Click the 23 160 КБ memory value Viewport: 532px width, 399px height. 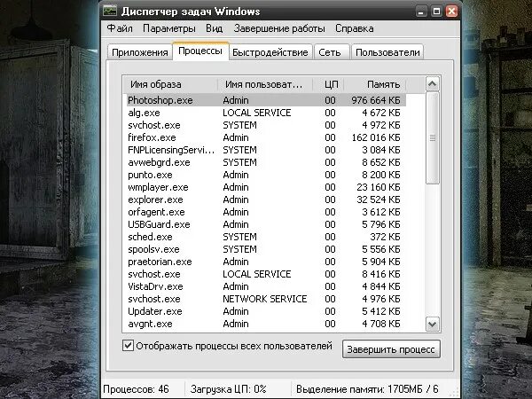click(x=379, y=187)
